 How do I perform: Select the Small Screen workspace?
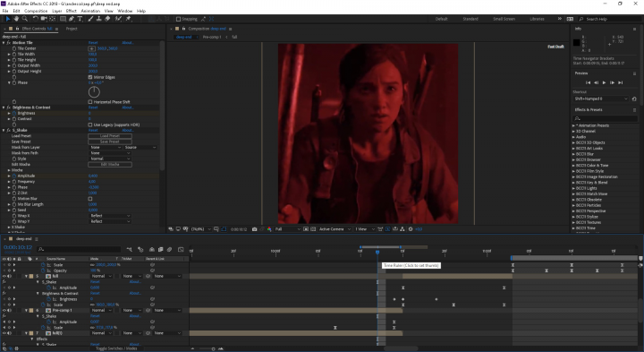click(x=504, y=19)
